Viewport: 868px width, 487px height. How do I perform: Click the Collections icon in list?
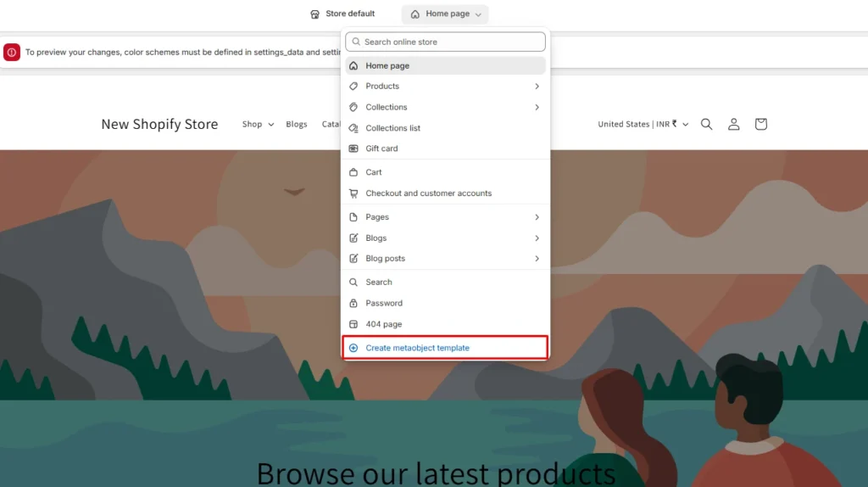point(353,107)
